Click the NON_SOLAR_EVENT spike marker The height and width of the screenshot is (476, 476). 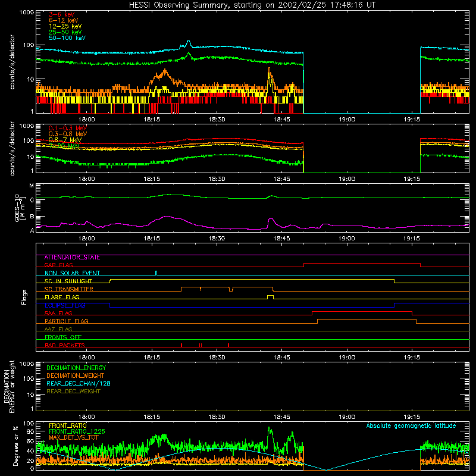156,273
